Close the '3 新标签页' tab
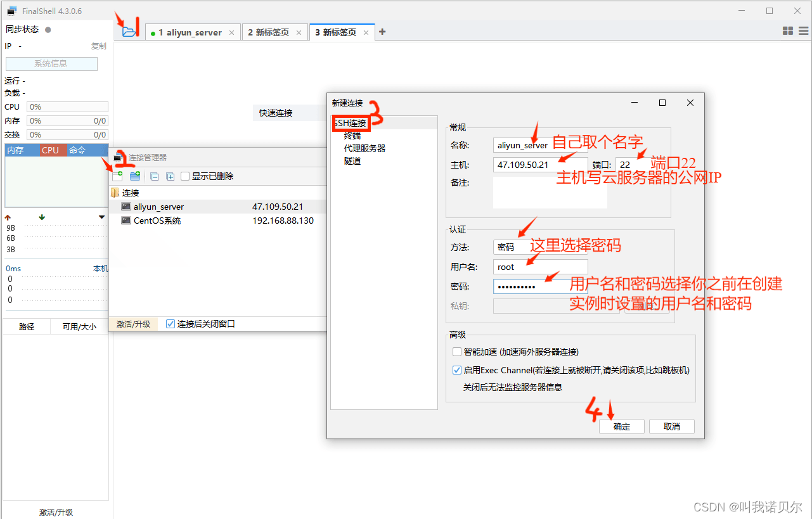The height and width of the screenshot is (519, 812). click(366, 32)
